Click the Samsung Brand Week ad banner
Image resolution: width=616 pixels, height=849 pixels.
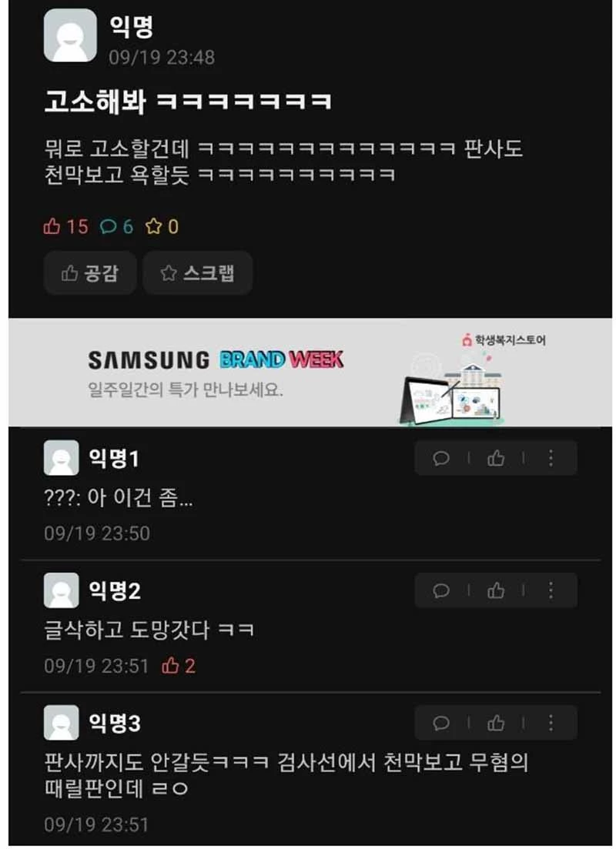pos(310,373)
